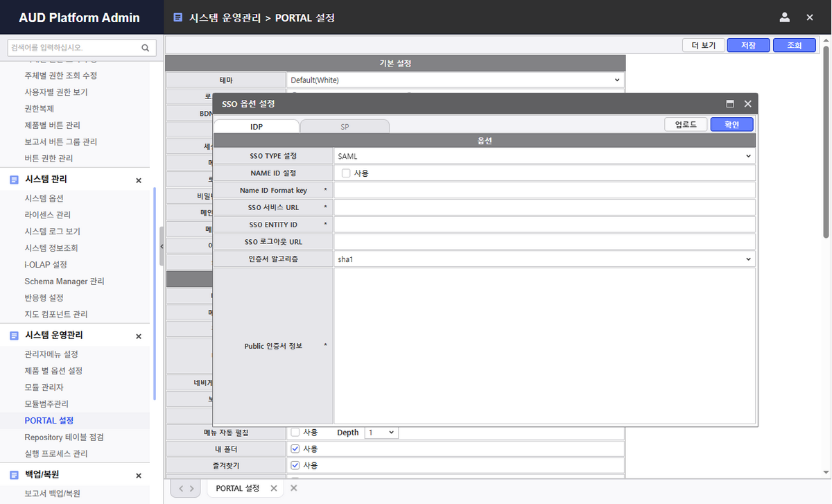Image resolution: width=832 pixels, height=504 pixels.
Task: Click the 업로드 button
Action: (x=685, y=124)
